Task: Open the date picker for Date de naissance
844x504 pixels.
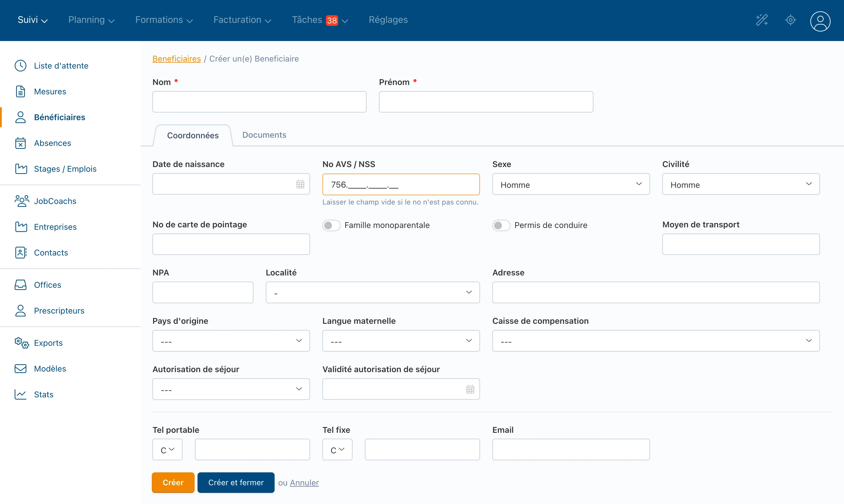Action: pos(300,184)
